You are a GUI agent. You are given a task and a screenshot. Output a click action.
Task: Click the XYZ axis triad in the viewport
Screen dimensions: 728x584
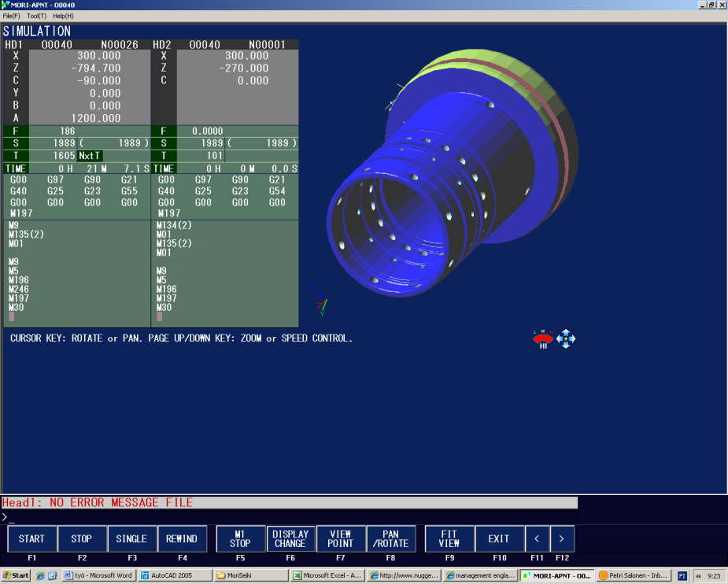(320, 300)
